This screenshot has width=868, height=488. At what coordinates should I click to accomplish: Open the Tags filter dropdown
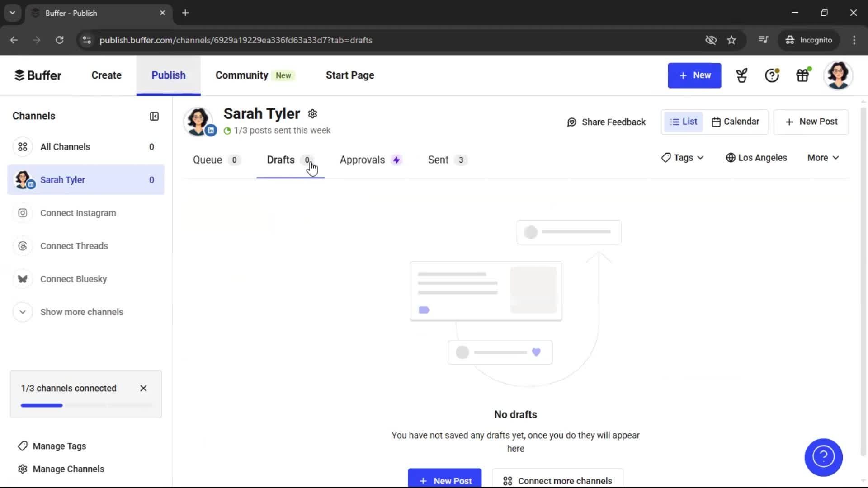click(682, 158)
